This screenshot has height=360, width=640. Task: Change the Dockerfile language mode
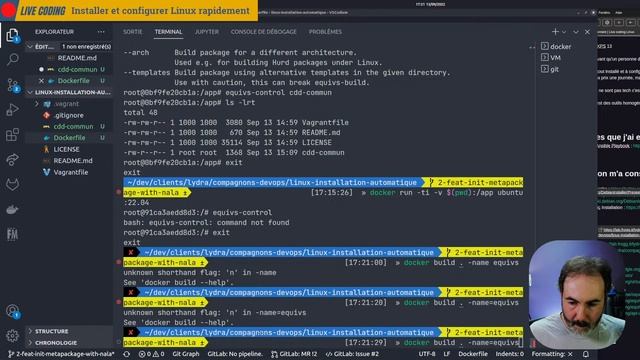[x=473, y=354]
